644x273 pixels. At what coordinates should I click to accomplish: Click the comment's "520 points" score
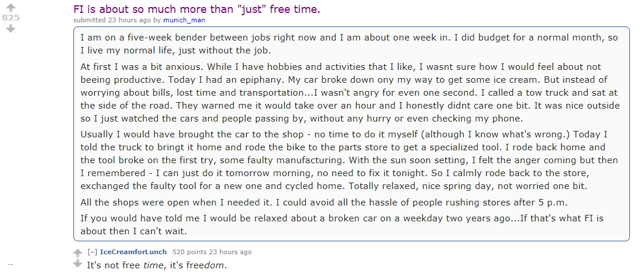(187, 252)
